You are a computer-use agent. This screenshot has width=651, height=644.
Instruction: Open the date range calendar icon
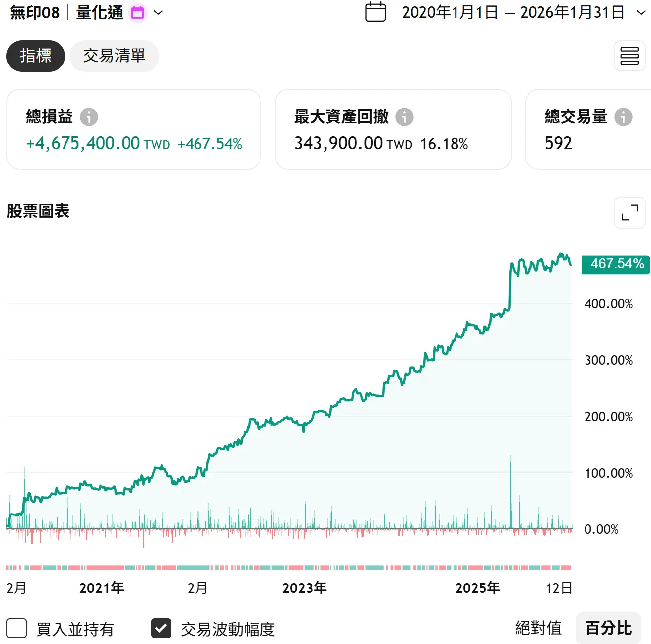click(x=375, y=12)
